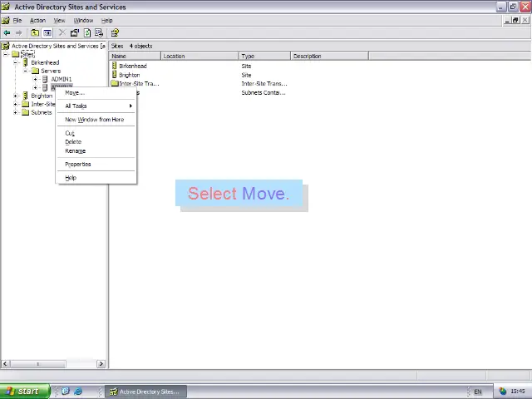Click the Help toolbar icon

(115, 33)
